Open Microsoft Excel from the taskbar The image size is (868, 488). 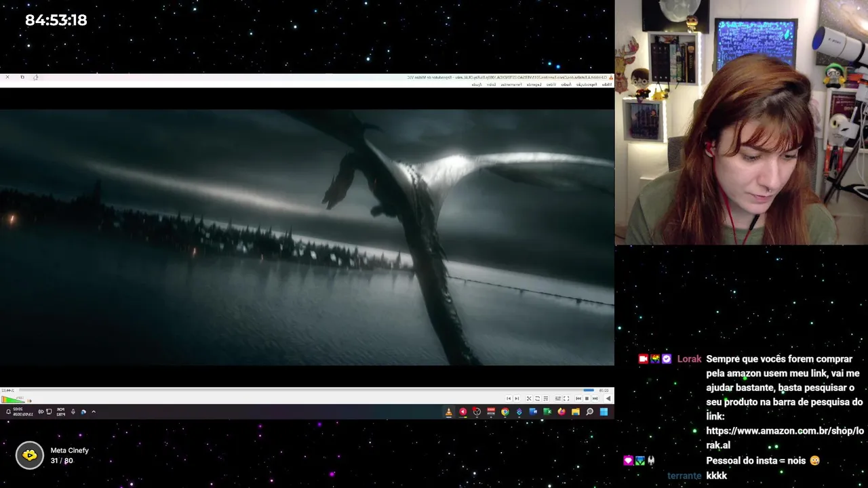coord(547,411)
